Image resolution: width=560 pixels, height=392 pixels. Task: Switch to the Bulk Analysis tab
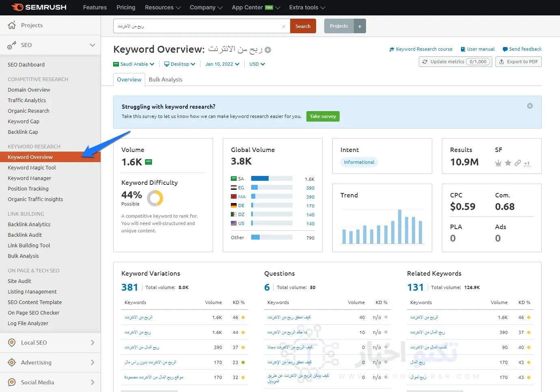[166, 79]
